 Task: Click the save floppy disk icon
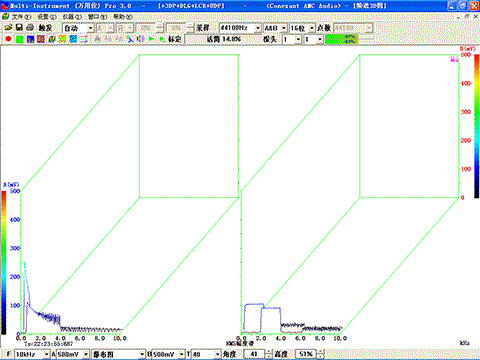19,28
